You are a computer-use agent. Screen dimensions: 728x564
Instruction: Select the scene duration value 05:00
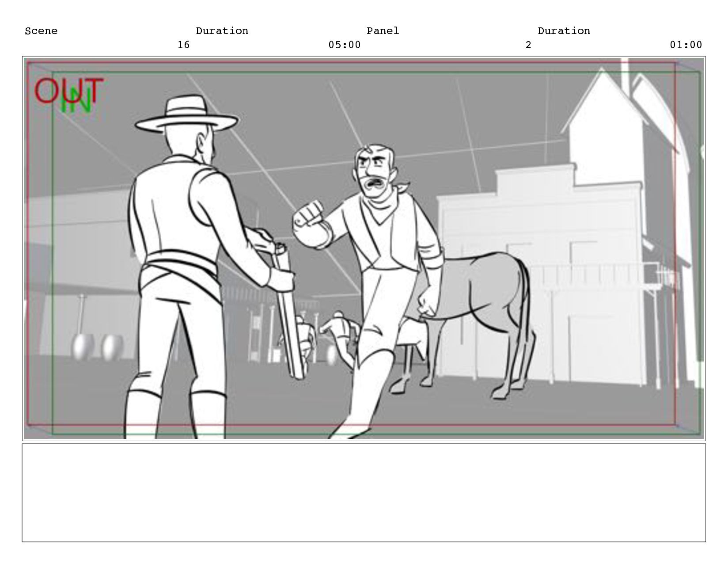coord(345,45)
